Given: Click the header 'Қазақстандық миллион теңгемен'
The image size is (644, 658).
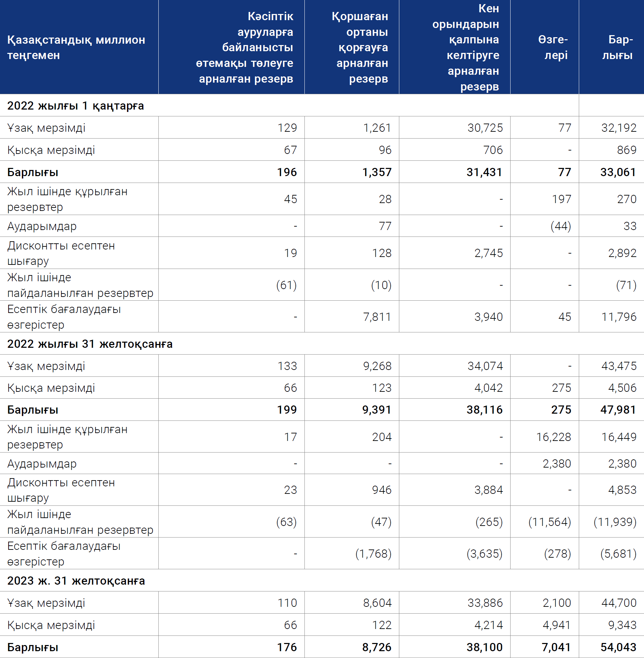Looking at the screenshot, I should [76, 47].
